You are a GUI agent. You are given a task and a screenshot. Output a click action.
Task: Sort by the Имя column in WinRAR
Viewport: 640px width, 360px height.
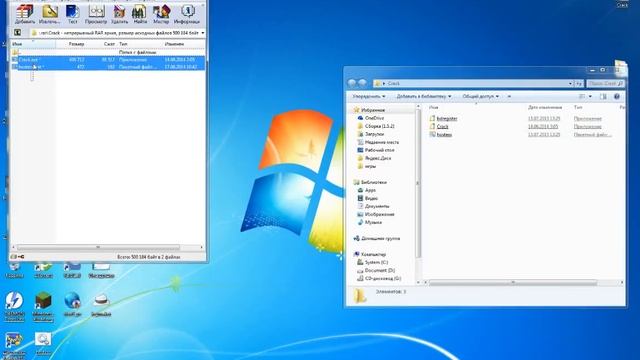coord(33,44)
